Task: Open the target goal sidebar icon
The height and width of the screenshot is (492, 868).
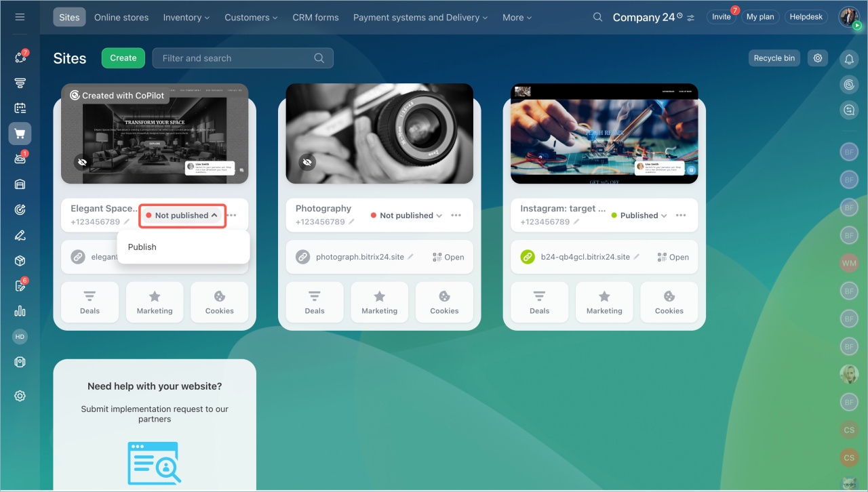Action: click(x=20, y=209)
